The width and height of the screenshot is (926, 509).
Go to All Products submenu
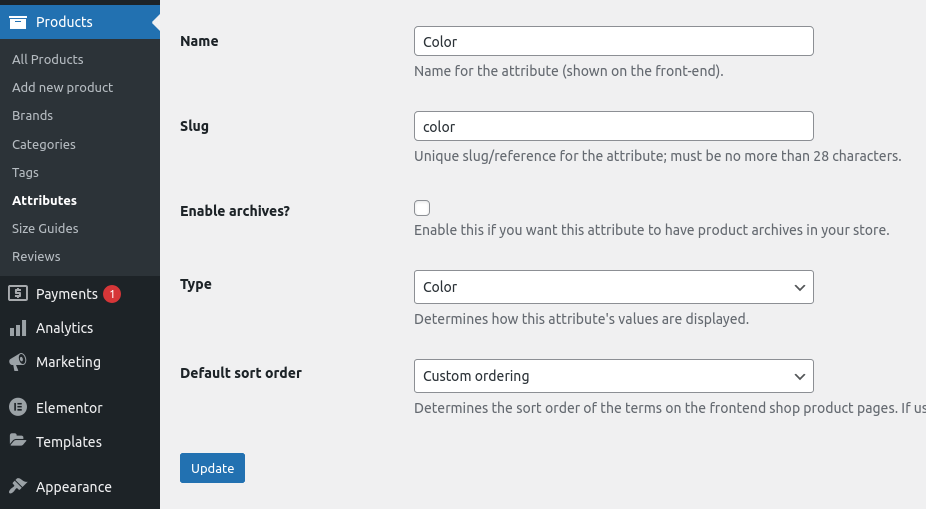[48, 59]
